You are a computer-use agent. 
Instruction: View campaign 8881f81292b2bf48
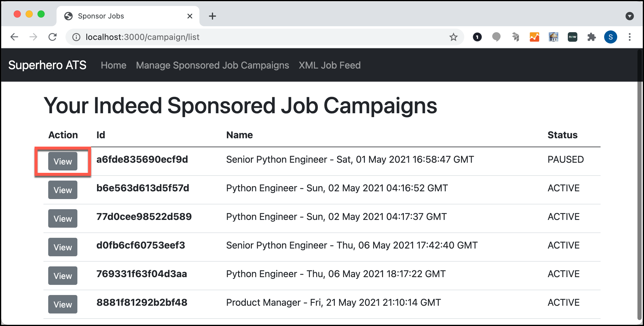coord(63,304)
